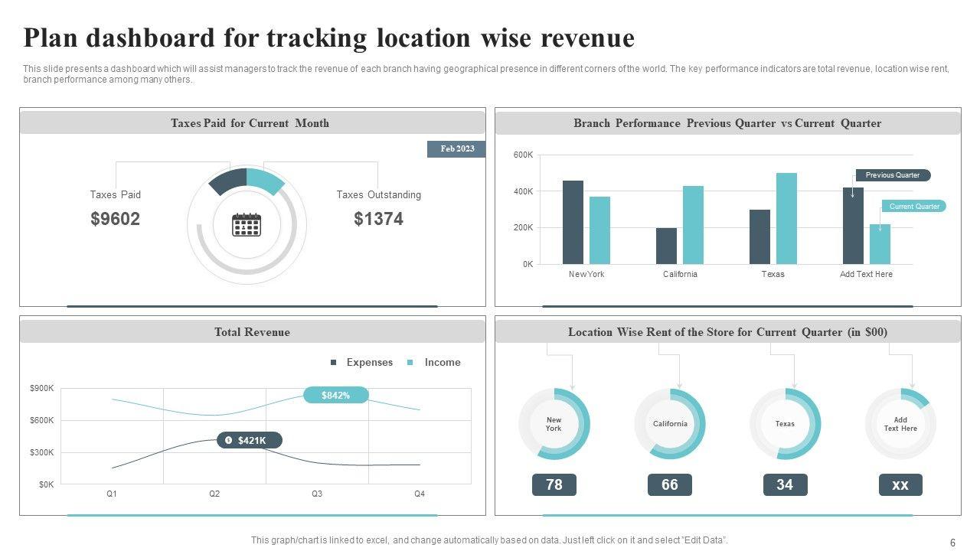This screenshot has width=980, height=551.
Task: Select the 600K axis label in branch chart
Action: (x=523, y=155)
